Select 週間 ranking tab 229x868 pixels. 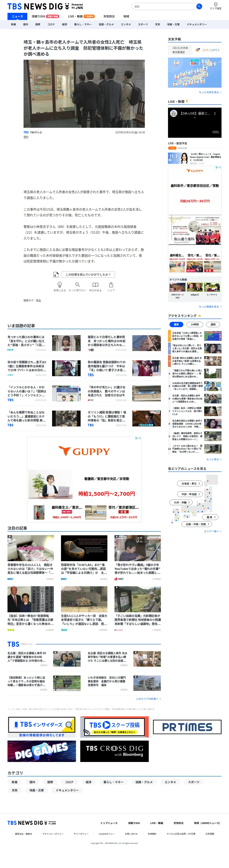(213, 324)
